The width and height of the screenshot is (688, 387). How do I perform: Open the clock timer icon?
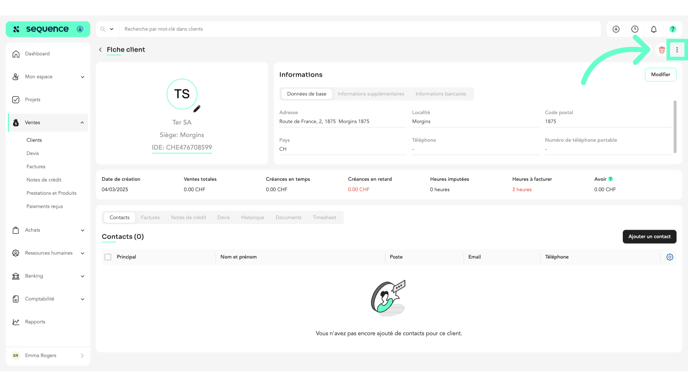634,29
